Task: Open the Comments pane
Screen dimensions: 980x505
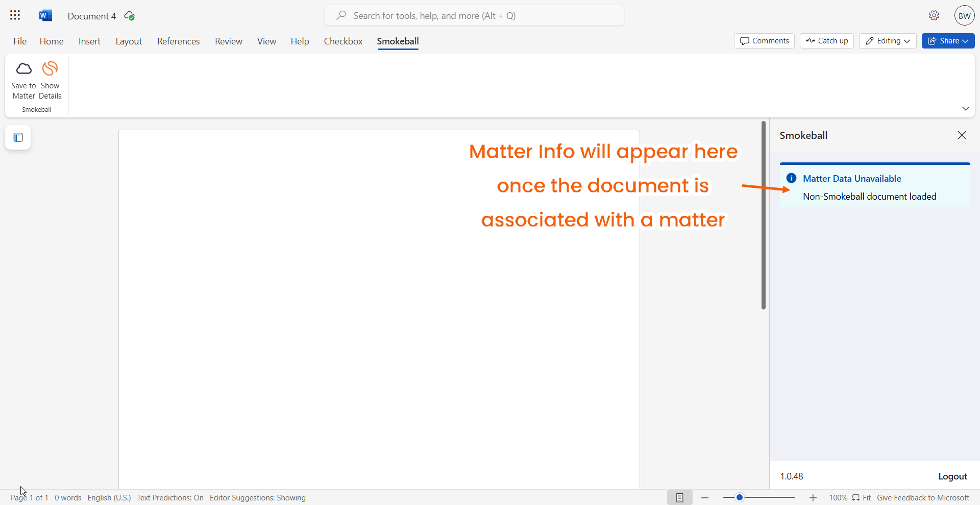Action: click(x=764, y=41)
